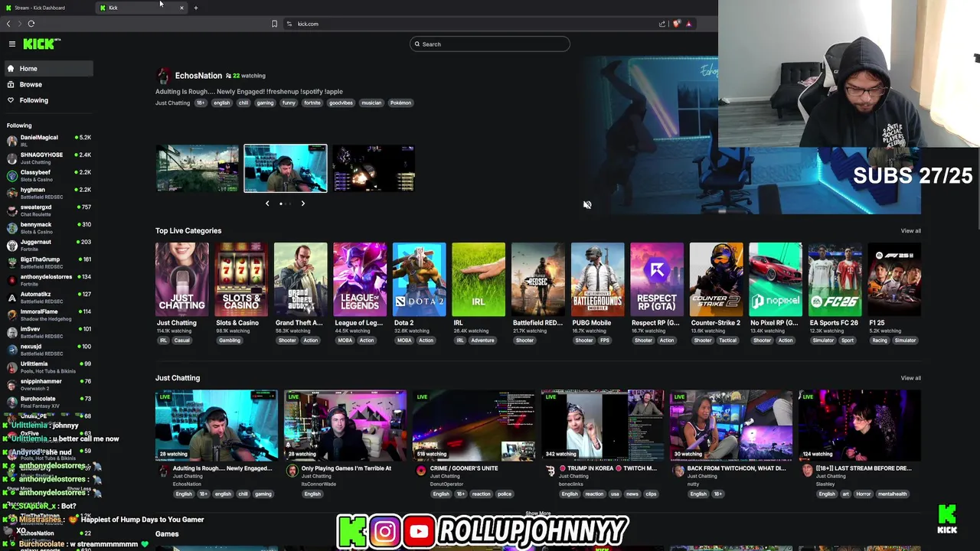This screenshot has height=551, width=980.
Task: Open hyghman in Following list
Action: coord(47,193)
